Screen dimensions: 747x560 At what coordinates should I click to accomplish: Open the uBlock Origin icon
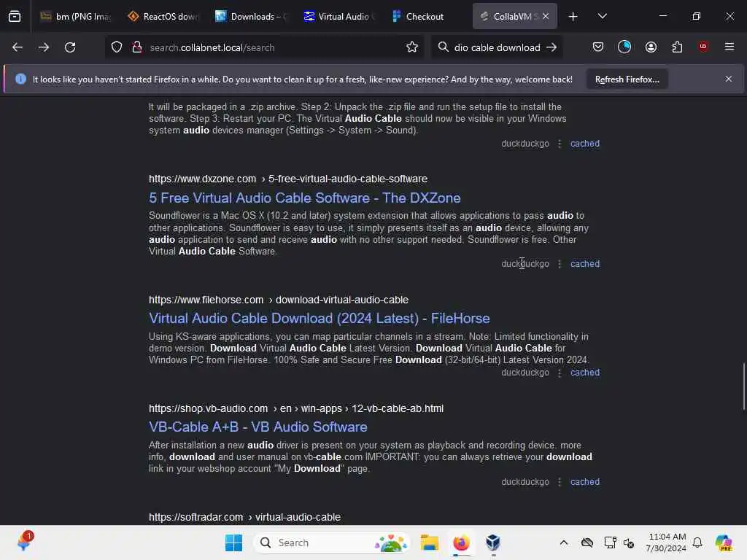(x=703, y=47)
